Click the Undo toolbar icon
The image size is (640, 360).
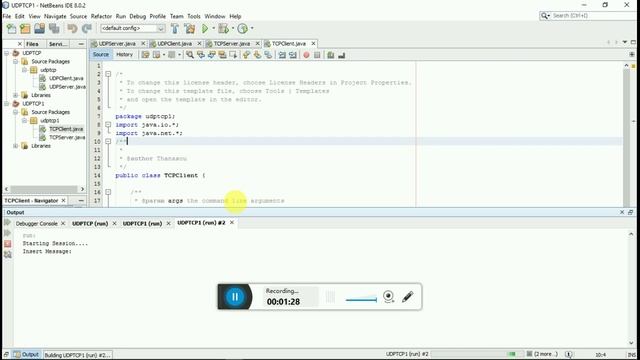coord(72,29)
